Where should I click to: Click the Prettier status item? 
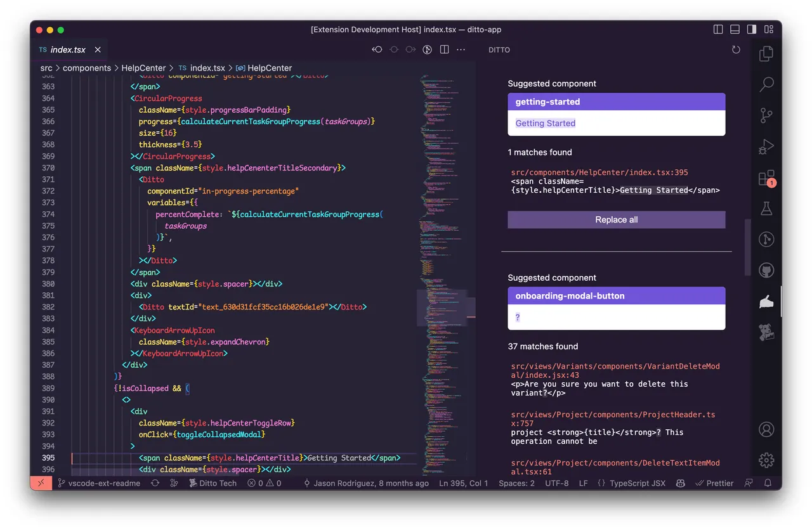coord(714,483)
